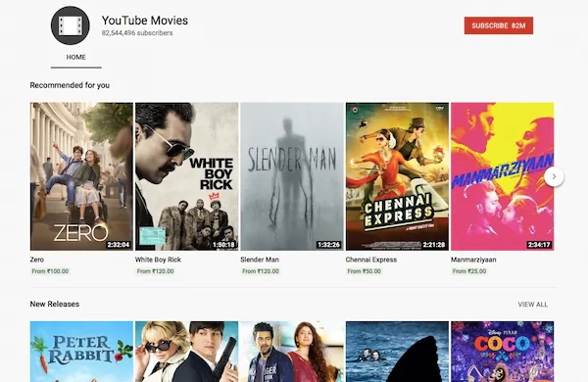Click the YouTube Movies channel avatar icon
Screen dimensions: 588x382
[x=71, y=25]
